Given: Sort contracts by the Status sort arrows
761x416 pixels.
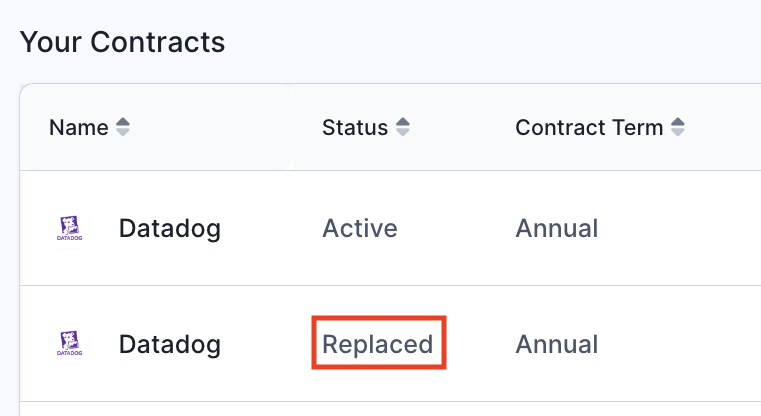Looking at the screenshot, I should point(403,127).
